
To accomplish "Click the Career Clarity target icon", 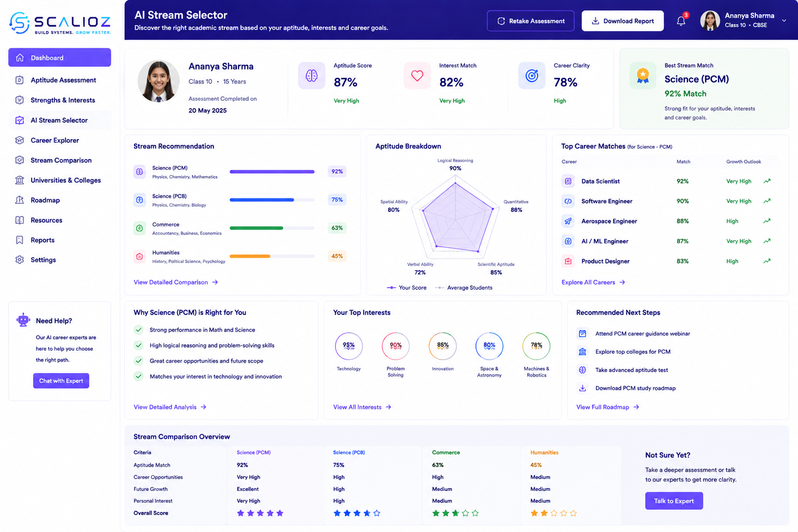I will (532, 75).
